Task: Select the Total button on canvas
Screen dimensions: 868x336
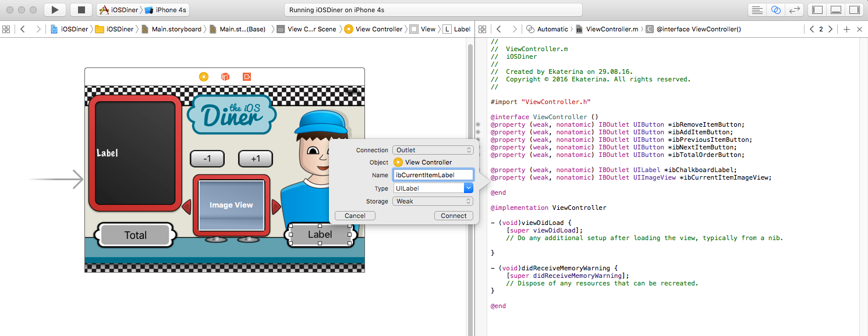Action: [x=135, y=235]
